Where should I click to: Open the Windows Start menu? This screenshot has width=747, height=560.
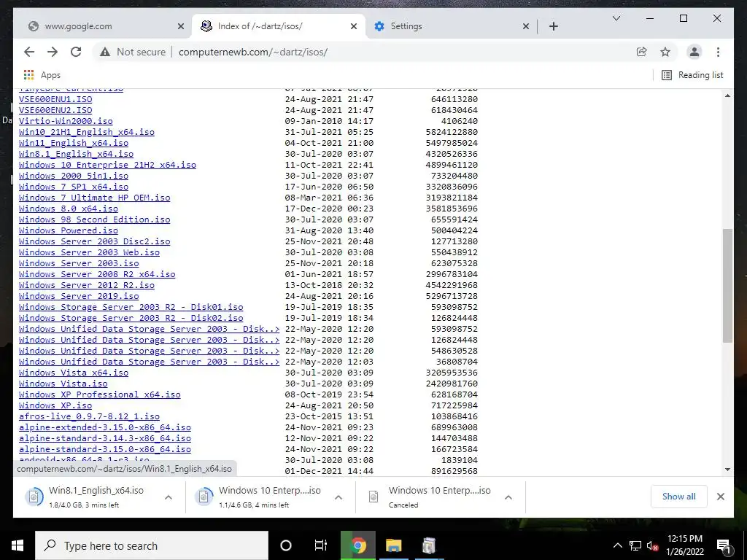pyautogui.click(x=18, y=545)
